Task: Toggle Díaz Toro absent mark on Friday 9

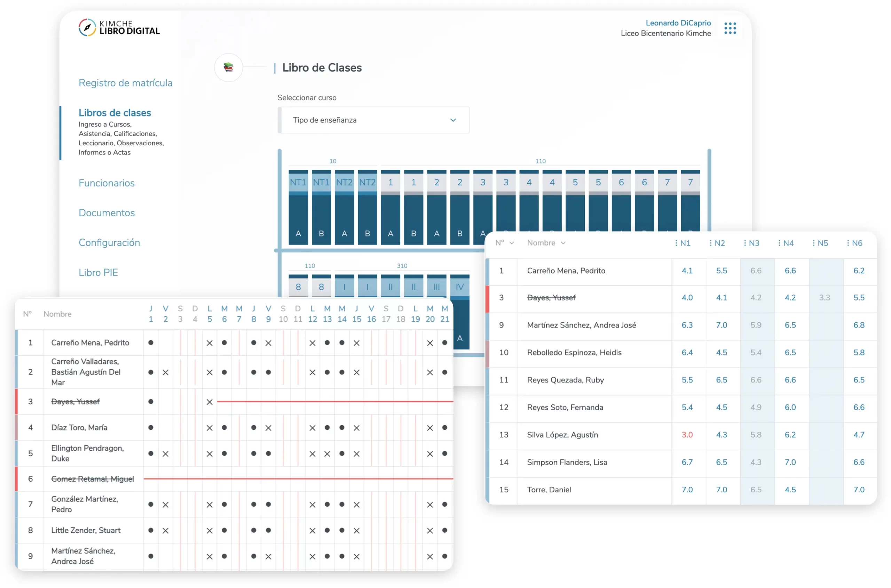Action: pos(268,428)
